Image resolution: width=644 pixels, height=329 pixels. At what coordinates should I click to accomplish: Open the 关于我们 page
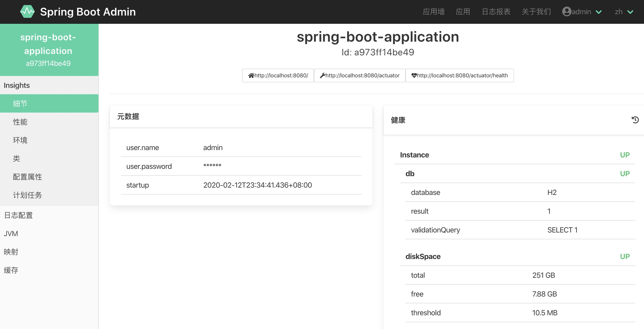536,12
